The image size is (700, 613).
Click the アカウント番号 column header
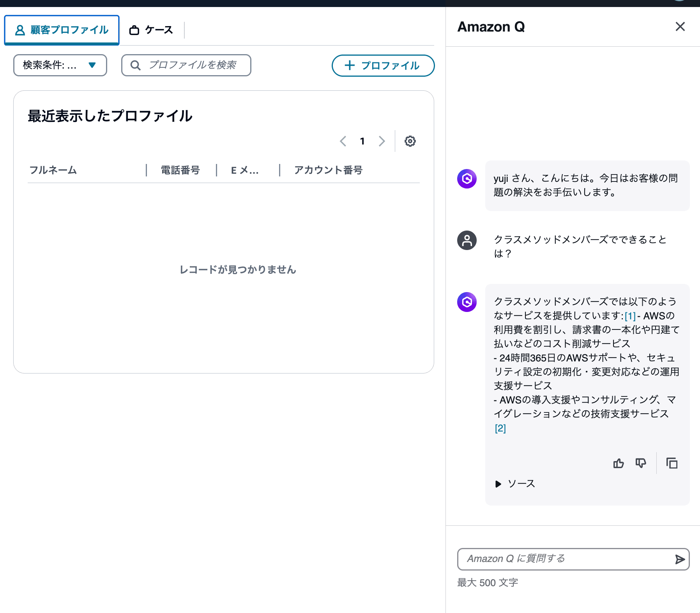[x=328, y=170]
